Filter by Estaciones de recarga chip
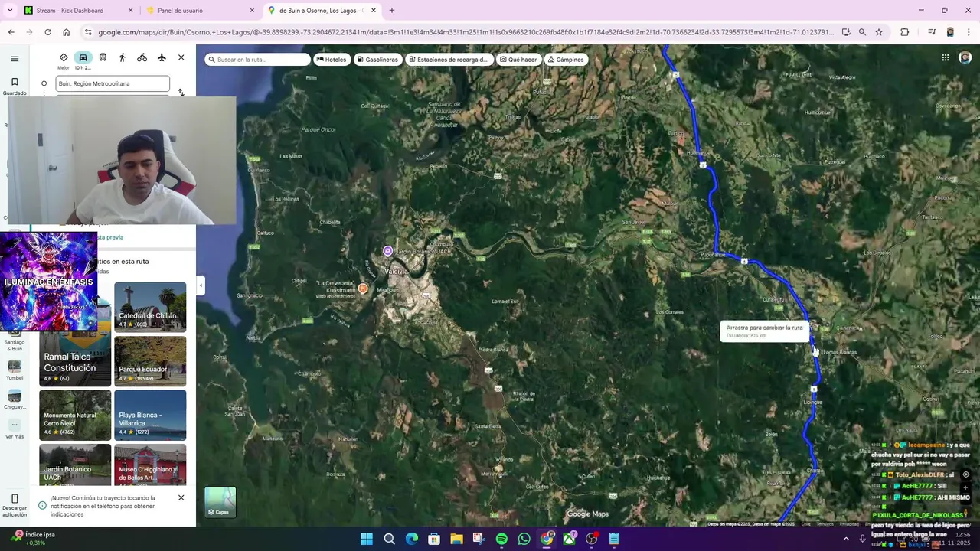The image size is (980, 551). click(448, 59)
